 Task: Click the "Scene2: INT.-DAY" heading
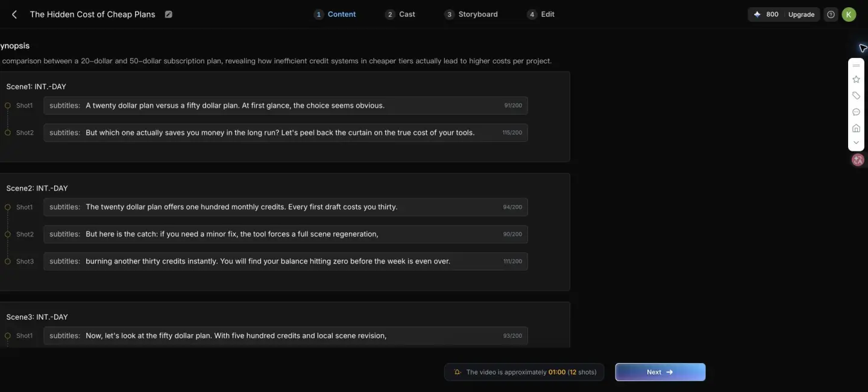(x=37, y=188)
